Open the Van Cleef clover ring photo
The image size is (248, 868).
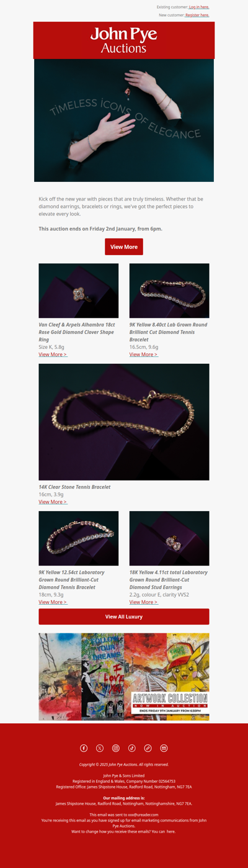(x=79, y=291)
